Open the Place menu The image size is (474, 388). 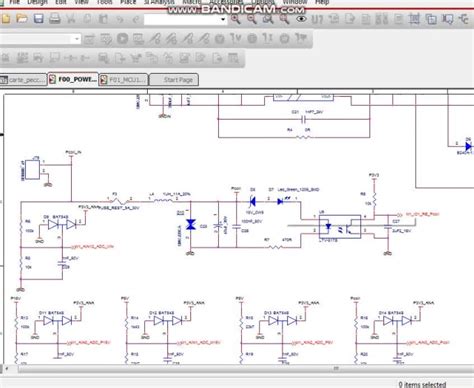[128, 2]
